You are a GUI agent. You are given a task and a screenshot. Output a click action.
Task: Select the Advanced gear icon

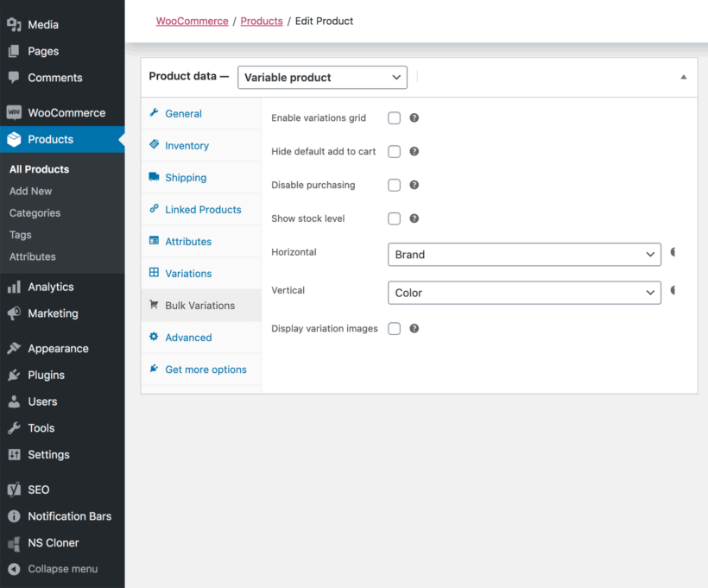[x=155, y=338]
